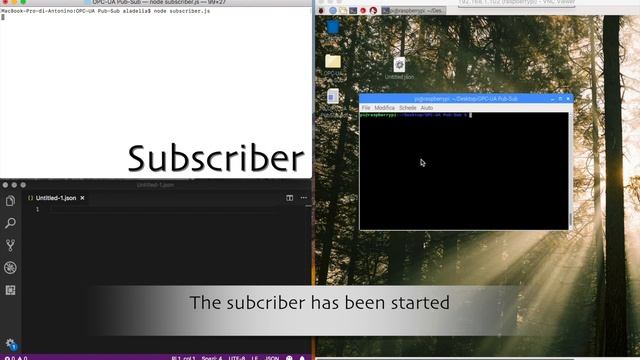
Task: Launch Mathematica from the Pi taskbar
Action: tap(363, 10)
